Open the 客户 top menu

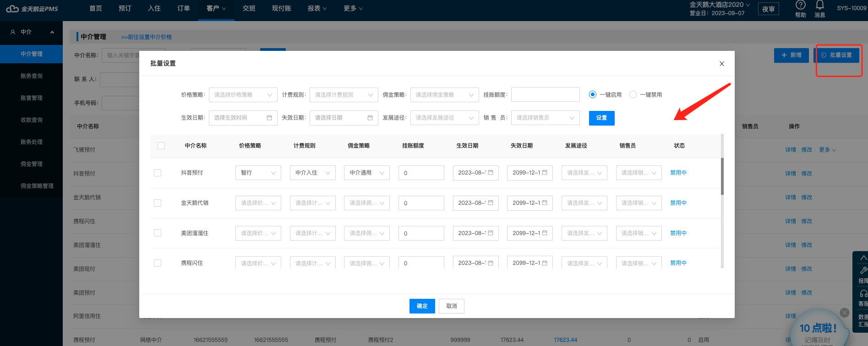click(217, 9)
